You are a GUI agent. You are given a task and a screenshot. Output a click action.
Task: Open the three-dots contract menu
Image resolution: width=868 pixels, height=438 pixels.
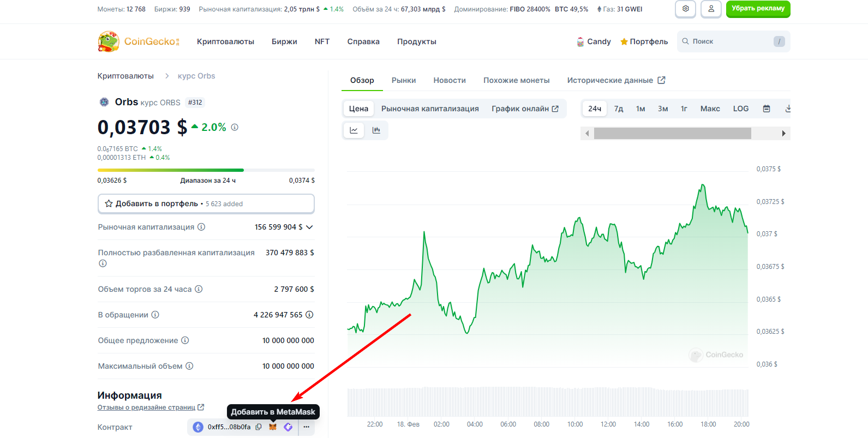coord(307,427)
